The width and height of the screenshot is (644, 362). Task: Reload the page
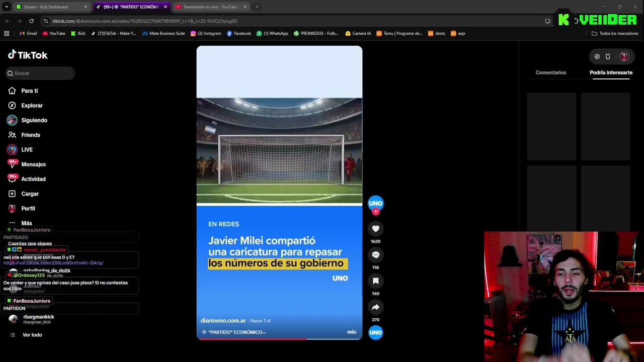point(31,21)
